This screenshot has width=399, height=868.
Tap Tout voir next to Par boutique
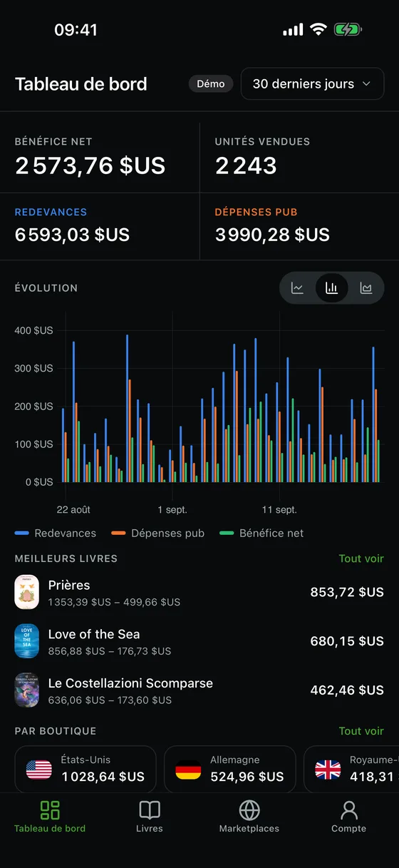(x=361, y=731)
